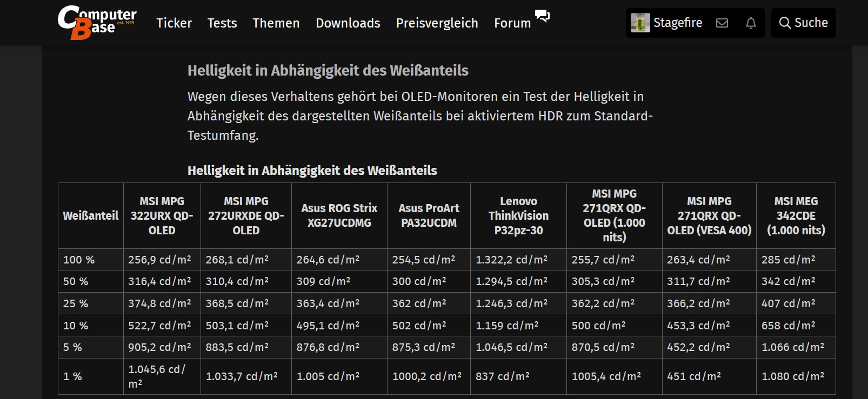This screenshot has height=399, width=868.
Task: Open the Stagefire account name
Action: [x=678, y=23]
